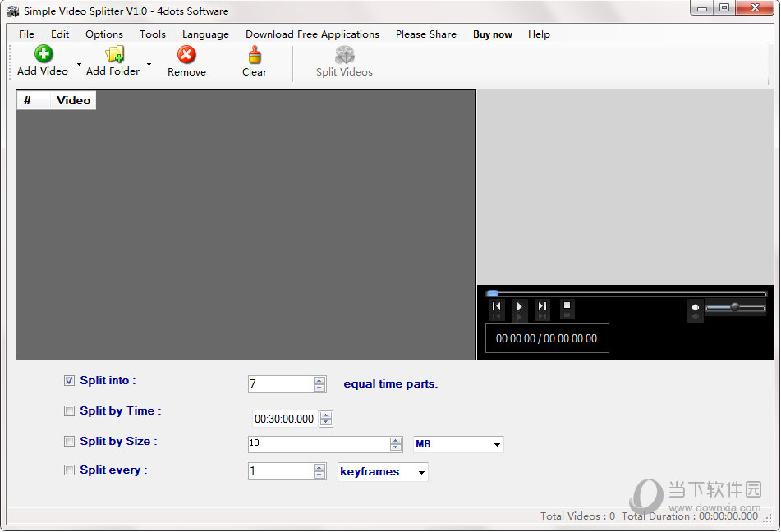
Task: Decrease the Split by Size value stepper
Action: [x=396, y=447]
